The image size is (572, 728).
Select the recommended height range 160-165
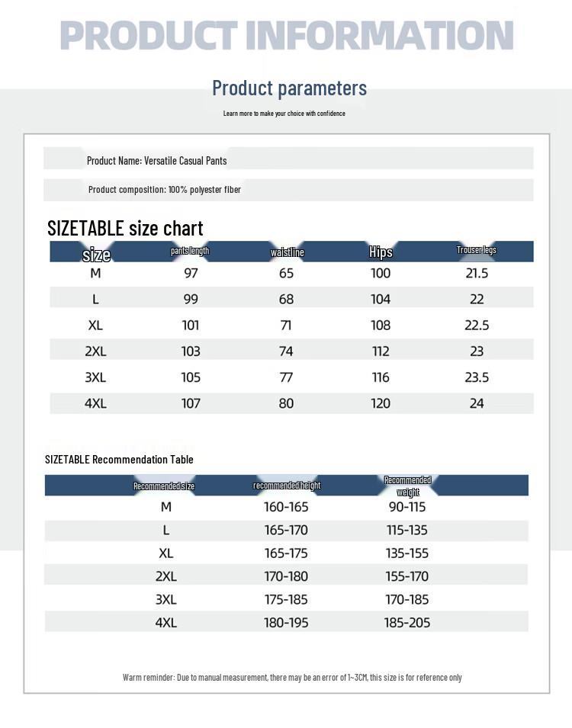point(286,507)
